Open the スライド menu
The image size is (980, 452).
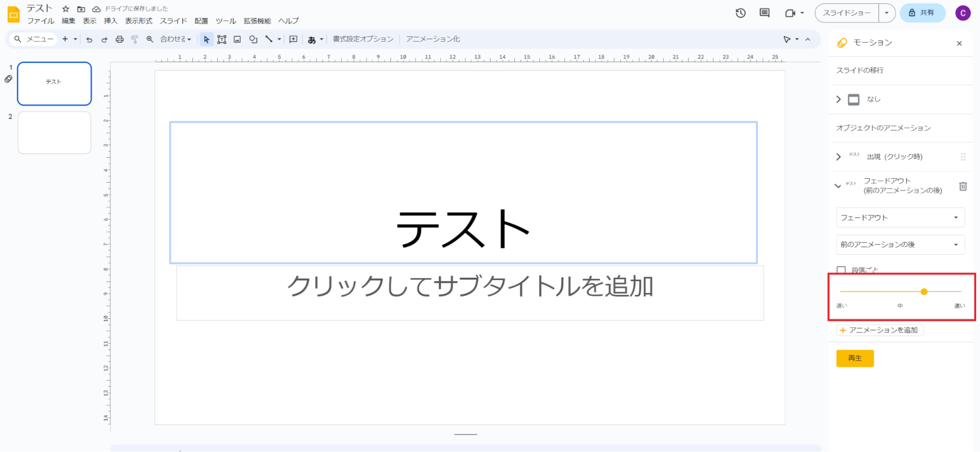(x=173, y=21)
